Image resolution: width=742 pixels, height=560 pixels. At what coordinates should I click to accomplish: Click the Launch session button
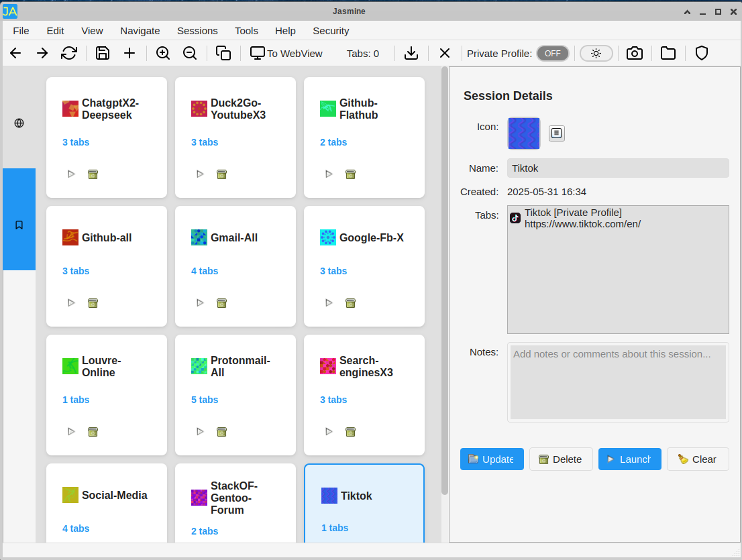[629, 459]
